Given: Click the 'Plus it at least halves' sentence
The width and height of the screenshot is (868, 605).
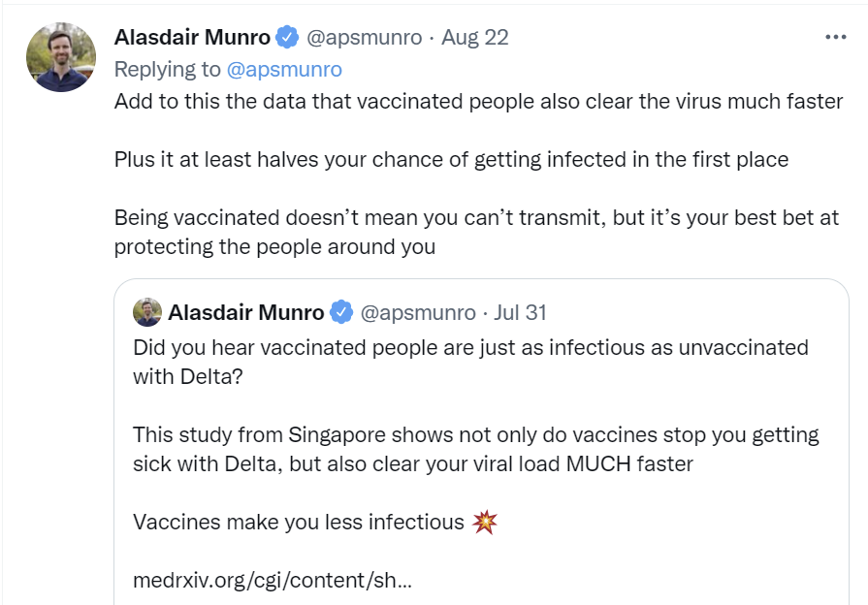Looking at the screenshot, I should point(451,159).
